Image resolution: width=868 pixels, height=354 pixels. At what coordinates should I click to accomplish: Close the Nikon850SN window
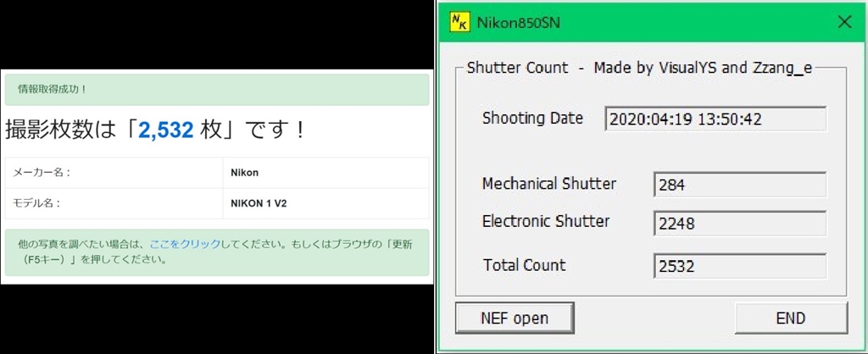845,22
